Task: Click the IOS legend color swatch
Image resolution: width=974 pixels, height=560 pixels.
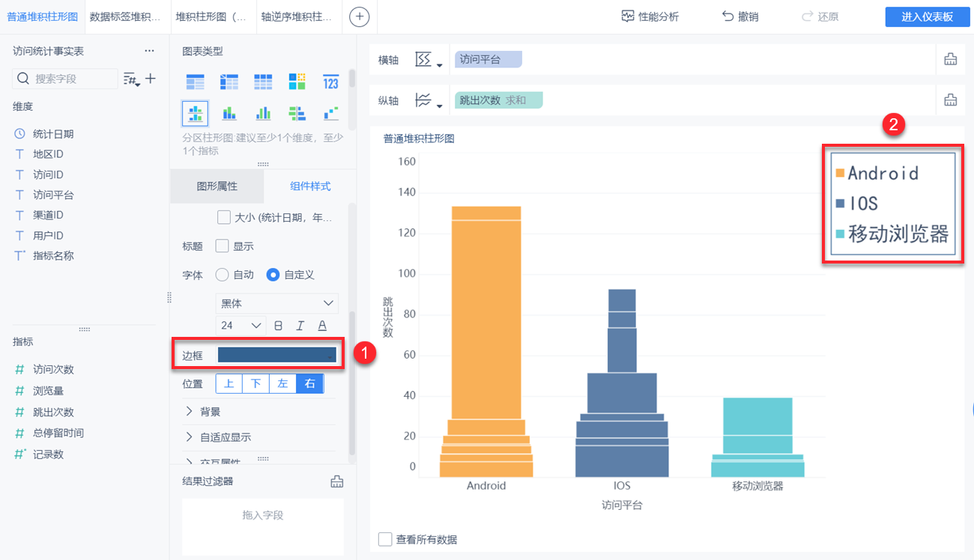Action: tap(840, 204)
